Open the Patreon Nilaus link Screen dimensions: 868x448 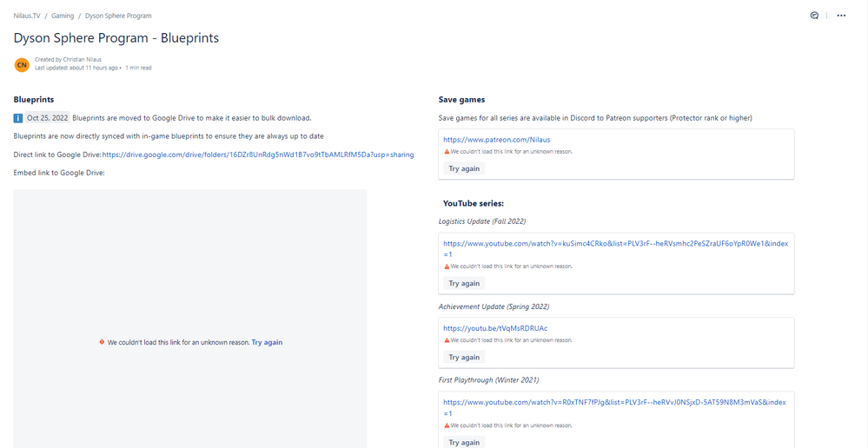(x=496, y=140)
